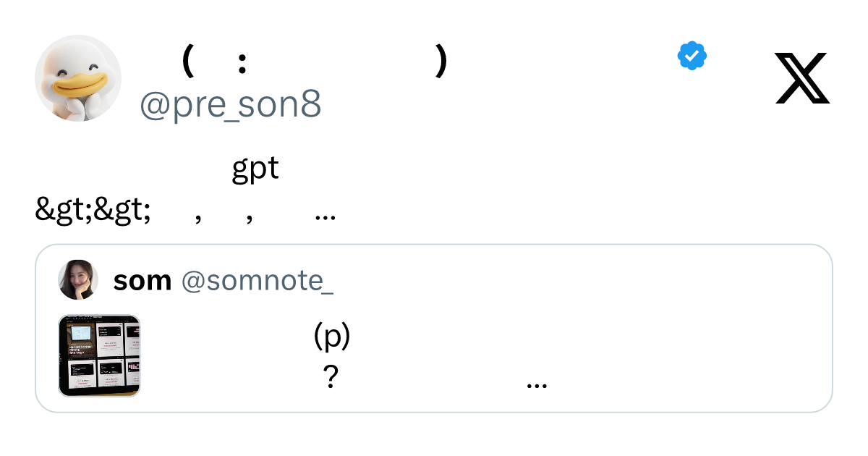Click second comma in tweet's second line
The height and width of the screenshot is (456, 868).
click(x=250, y=219)
